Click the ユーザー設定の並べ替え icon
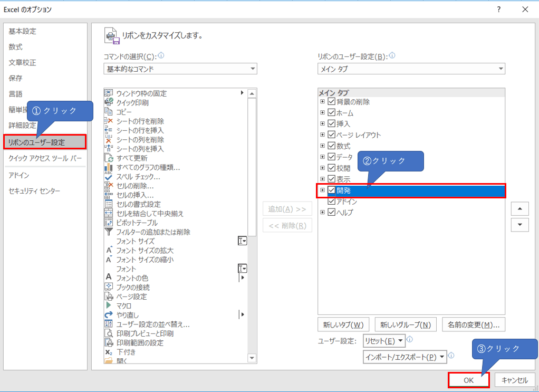 pos(108,324)
